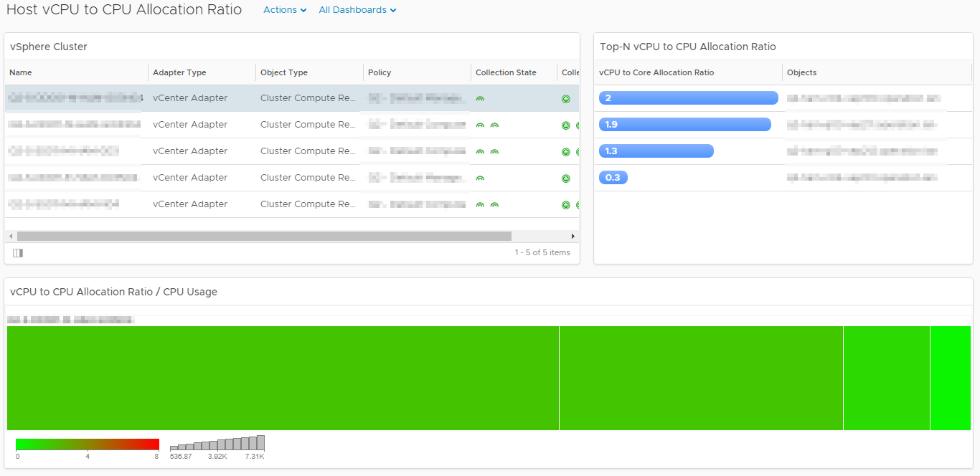Click the first row's green collection status icon
Viewport: 980px width, 476px height.
566,99
